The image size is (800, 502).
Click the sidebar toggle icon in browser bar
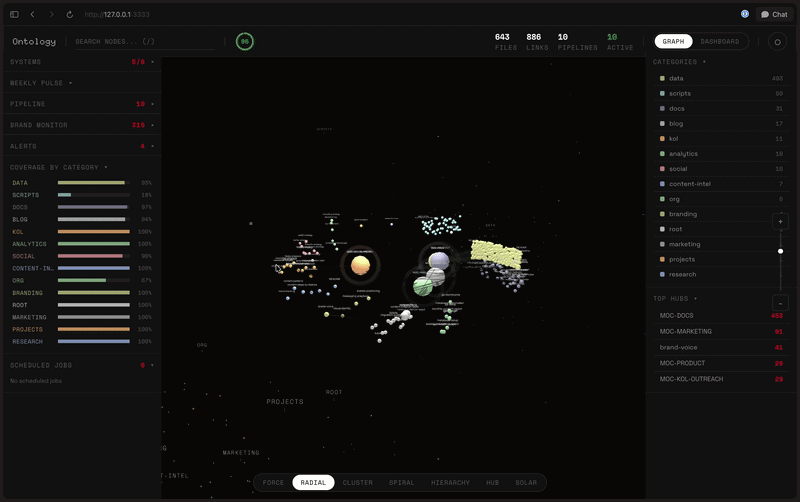click(x=14, y=15)
